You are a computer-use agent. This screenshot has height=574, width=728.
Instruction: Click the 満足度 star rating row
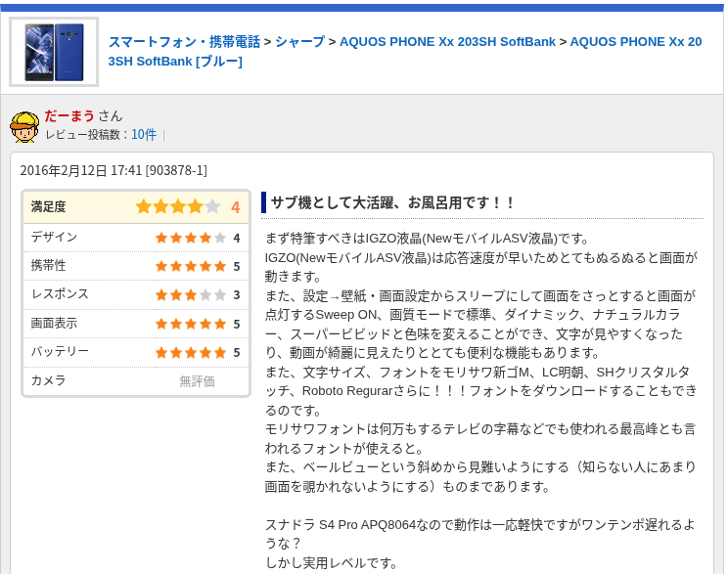tap(136, 207)
